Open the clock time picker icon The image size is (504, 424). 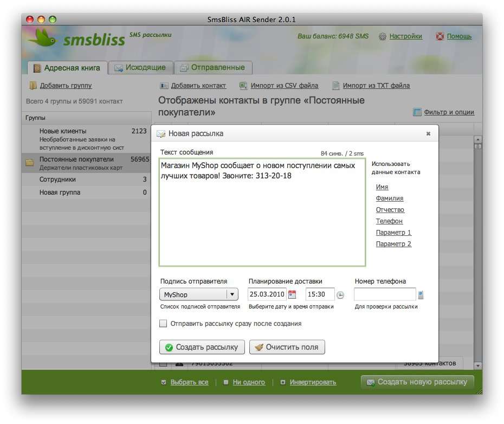point(340,294)
